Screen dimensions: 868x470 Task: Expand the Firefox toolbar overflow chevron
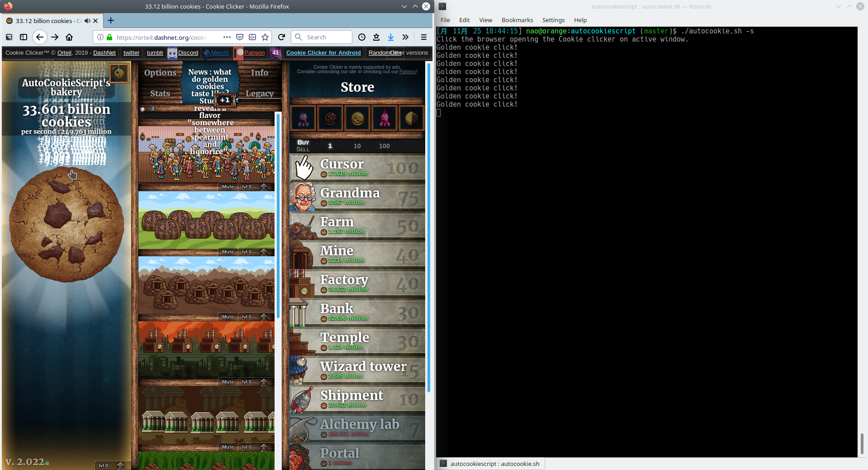click(405, 37)
